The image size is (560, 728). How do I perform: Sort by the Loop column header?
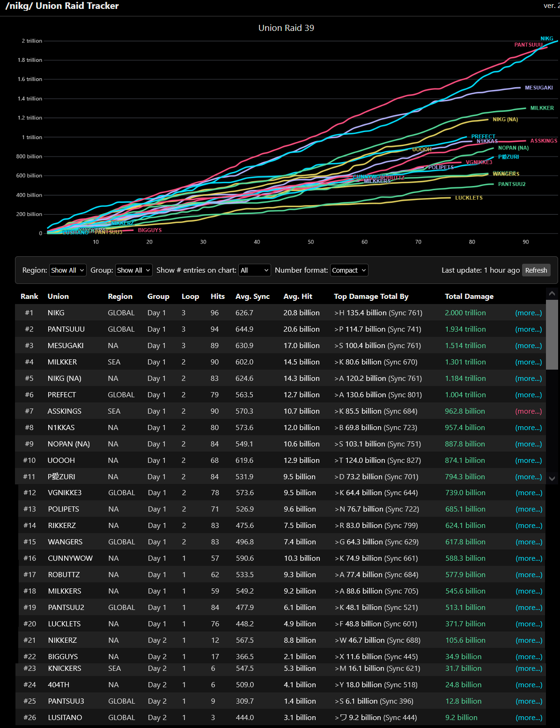pos(191,297)
